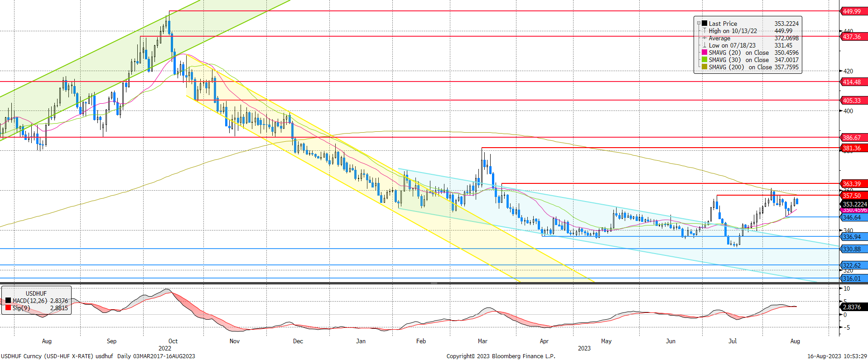Click the 336.94 blue price tag
The width and height of the screenshot is (868, 360).
point(854,237)
